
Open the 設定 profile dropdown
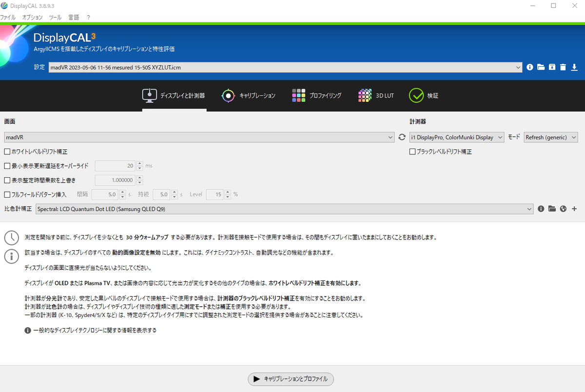click(x=286, y=67)
